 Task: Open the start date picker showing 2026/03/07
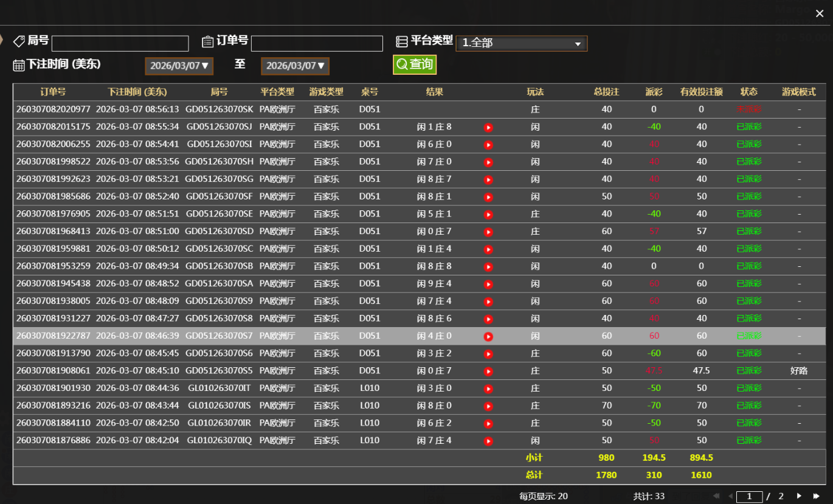pyautogui.click(x=179, y=66)
